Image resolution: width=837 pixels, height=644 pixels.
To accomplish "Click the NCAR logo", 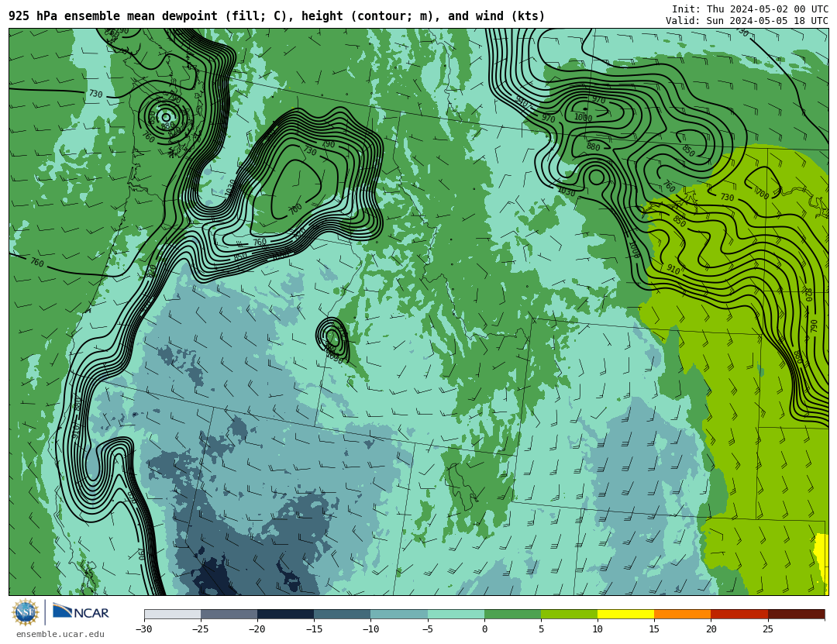I will point(81,611).
